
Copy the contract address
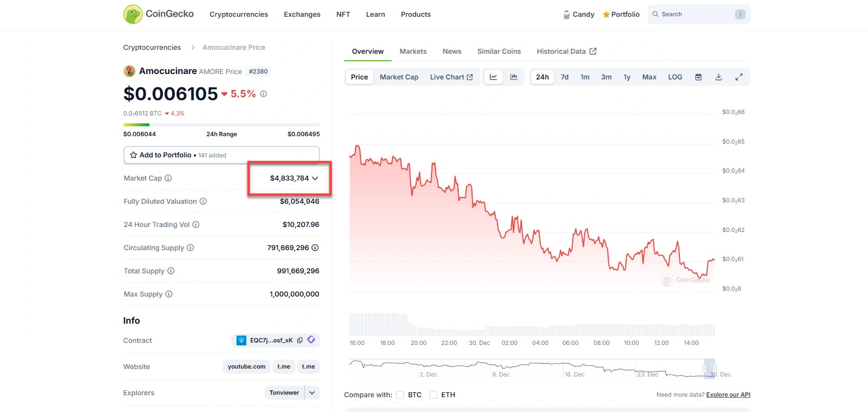tap(300, 340)
